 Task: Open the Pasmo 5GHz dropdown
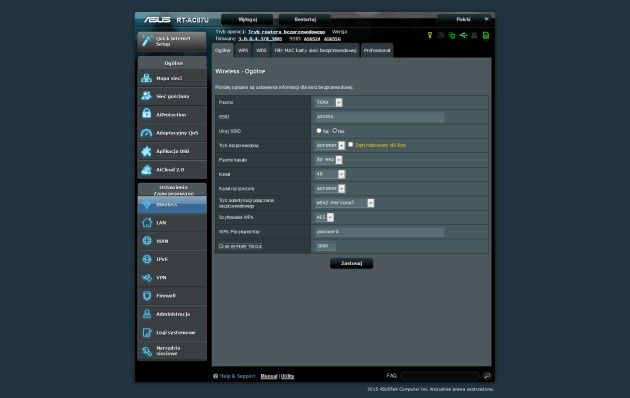329,102
